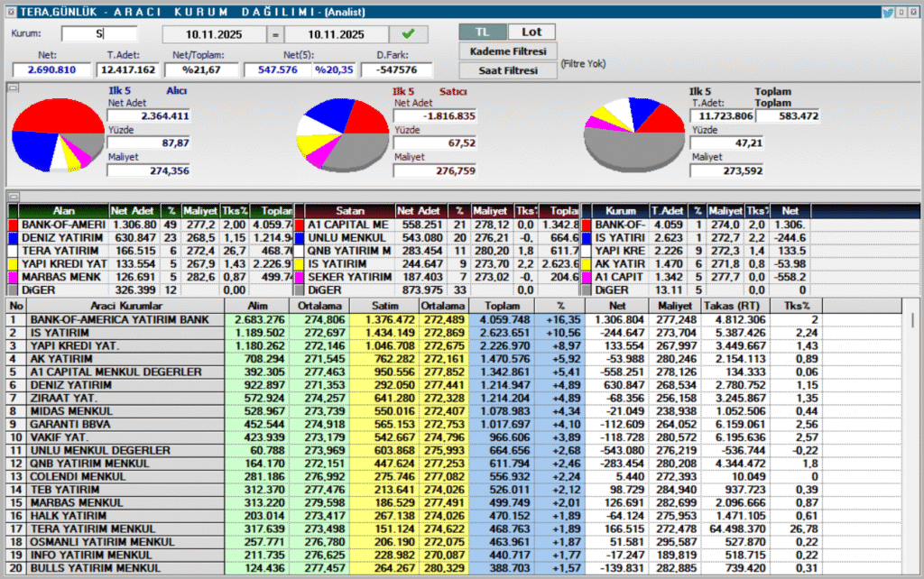Image resolution: width=924 pixels, height=579 pixels.
Task: Click blue swatch beside UNLU MENKUL
Action: point(300,238)
